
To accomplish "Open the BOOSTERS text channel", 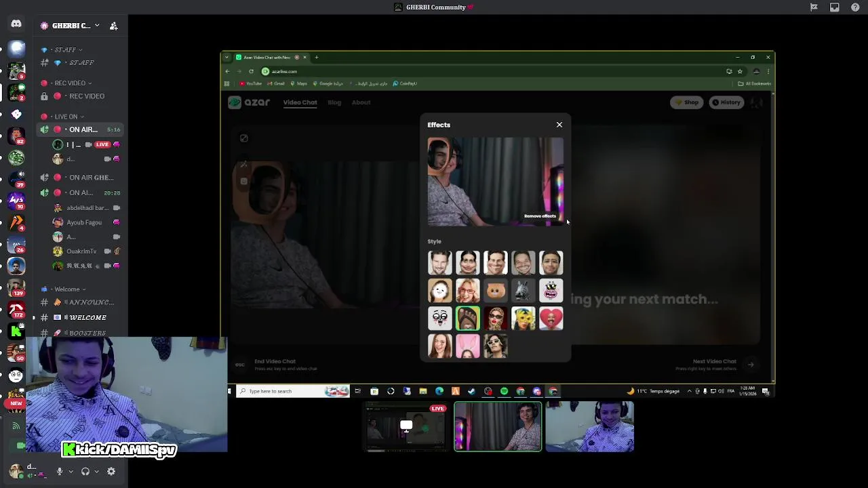I will [80, 333].
